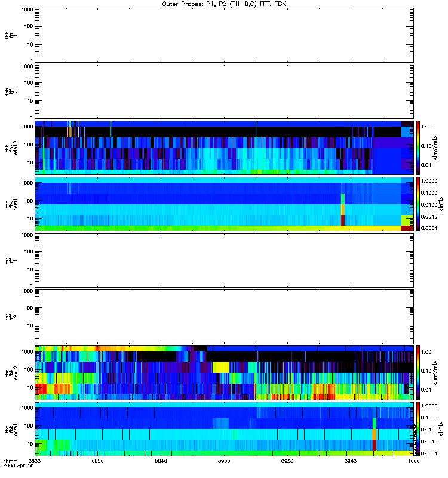Viewport: 448px width, 478px height.
Task: Click the thc fbk scm1 color bar
Action: (x=418, y=429)
